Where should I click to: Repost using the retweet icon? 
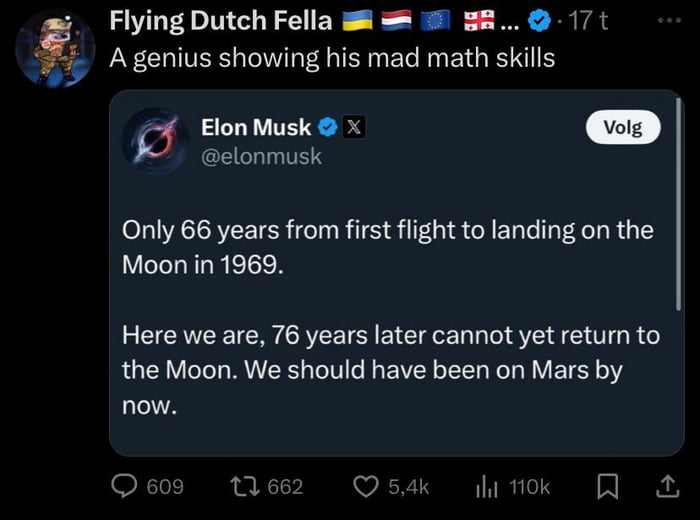pyautogui.click(x=245, y=486)
